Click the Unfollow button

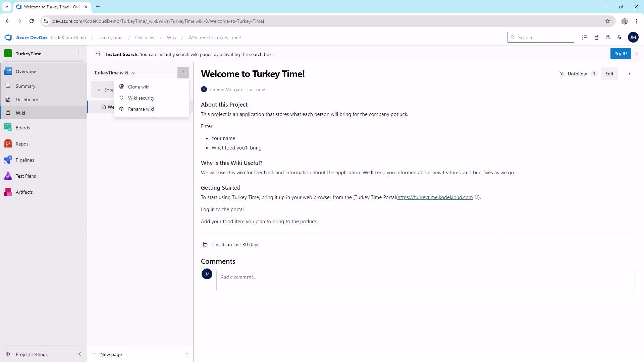click(573, 74)
